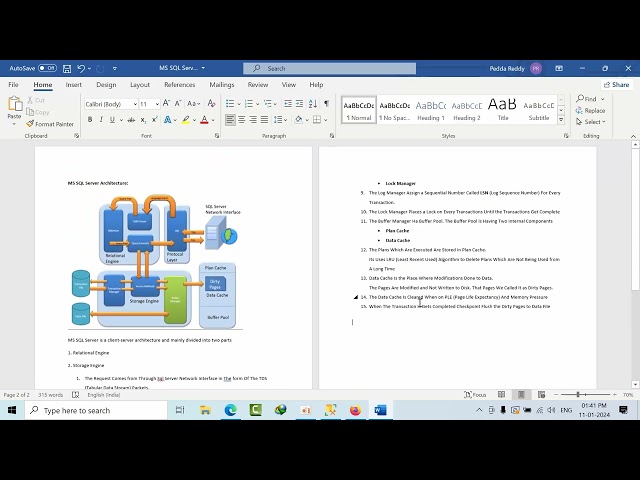
Task: Apply the Title style
Action: point(502,110)
